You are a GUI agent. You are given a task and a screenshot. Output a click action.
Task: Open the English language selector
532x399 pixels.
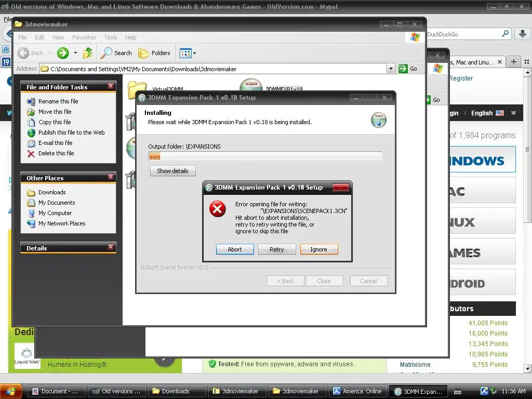click(x=487, y=113)
